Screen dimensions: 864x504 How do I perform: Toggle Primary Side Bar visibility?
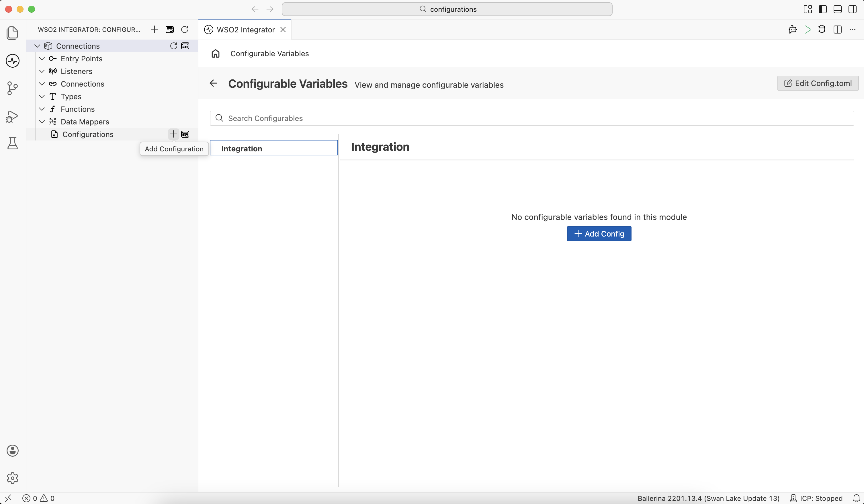(x=823, y=9)
